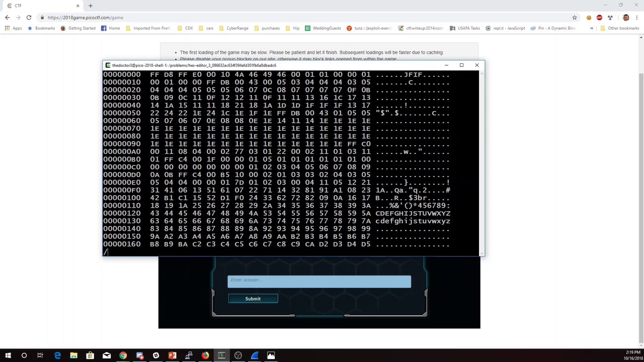Open PowerPoint from the taskbar
This screenshot has width=644, height=362.
click(x=172, y=355)
